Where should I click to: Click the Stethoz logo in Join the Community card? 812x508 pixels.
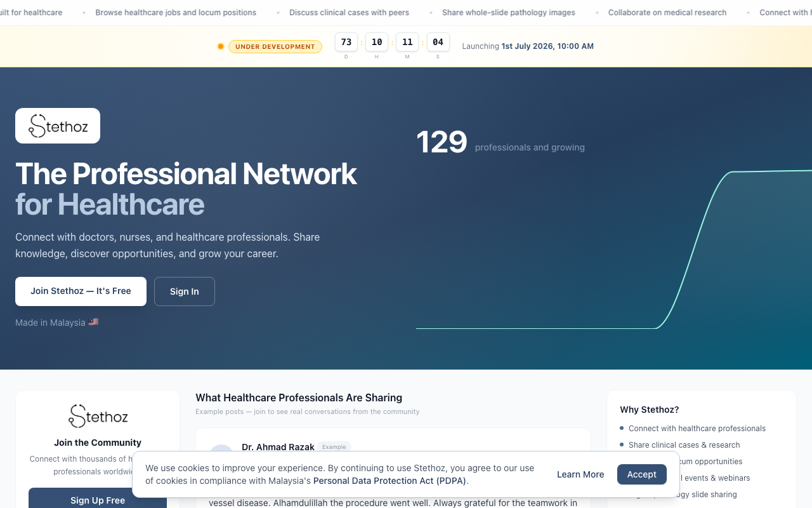(x=98, y=417)
